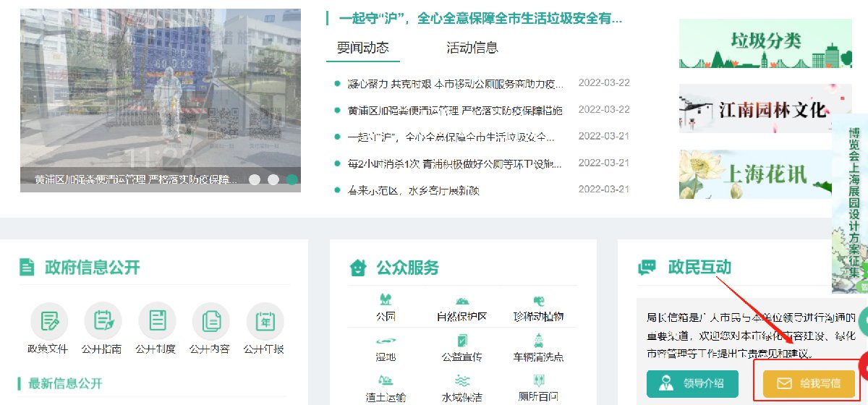The width and height of the screenshot is (868, 405).
Task: Open news 每2小时消杀1次 article
Action: click(455, 163)
